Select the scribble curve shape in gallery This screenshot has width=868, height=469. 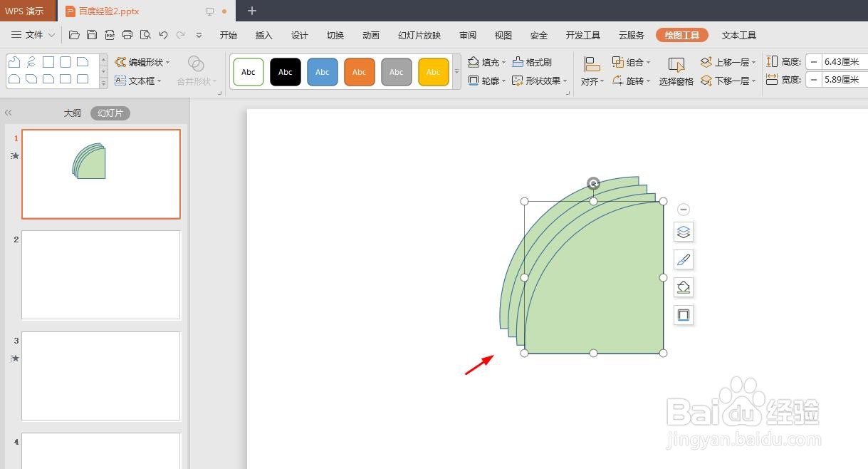click(31, 62)
